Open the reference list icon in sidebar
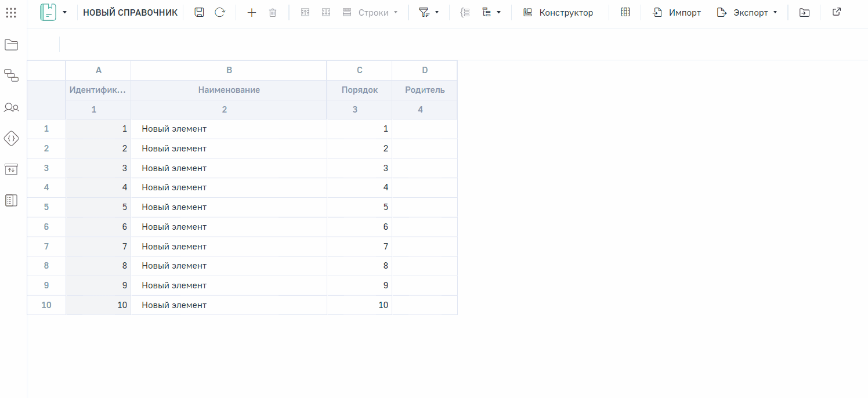The height and width of the screenshot is (398, 868). coord(12,201)
